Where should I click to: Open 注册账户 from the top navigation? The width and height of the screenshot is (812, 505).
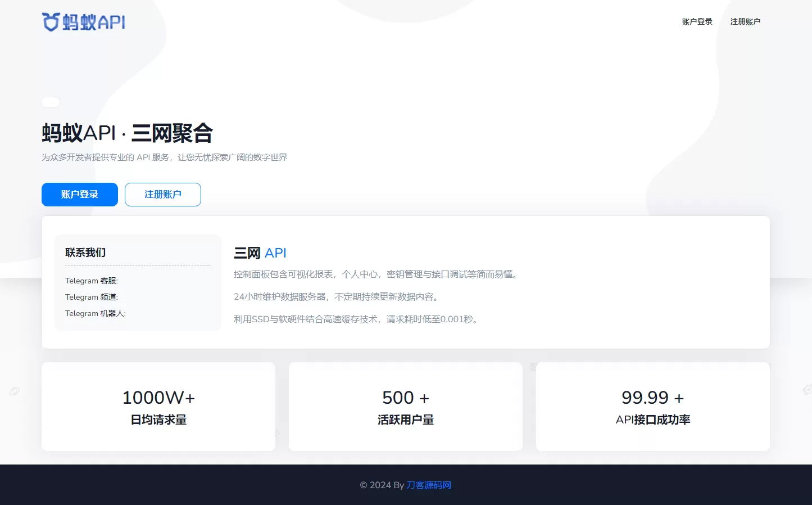coord(745,21)
